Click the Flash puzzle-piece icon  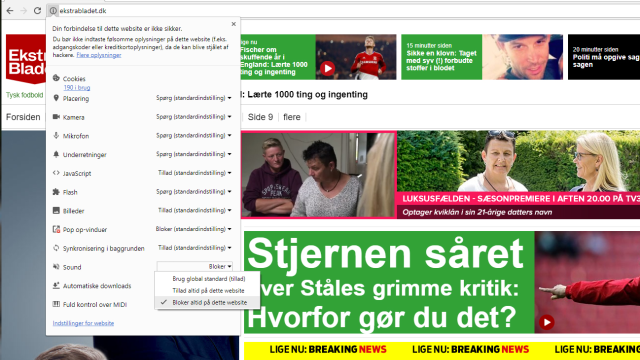coord(56,192)
